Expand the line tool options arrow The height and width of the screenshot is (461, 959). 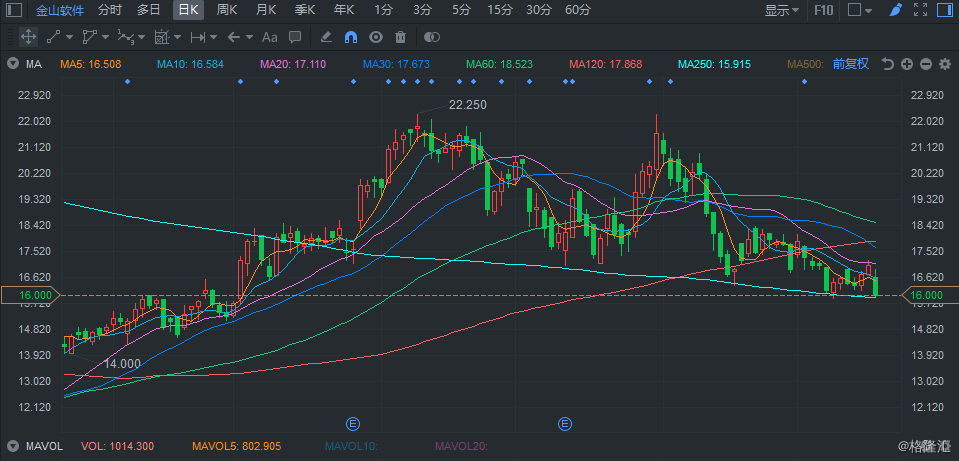[69, 37]
